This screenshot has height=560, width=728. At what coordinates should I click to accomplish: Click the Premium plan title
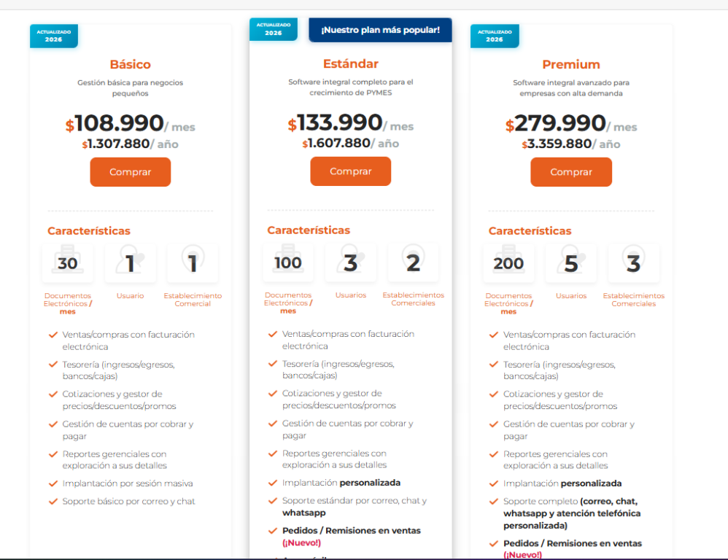pyautogui.click(x=571, y=64)
